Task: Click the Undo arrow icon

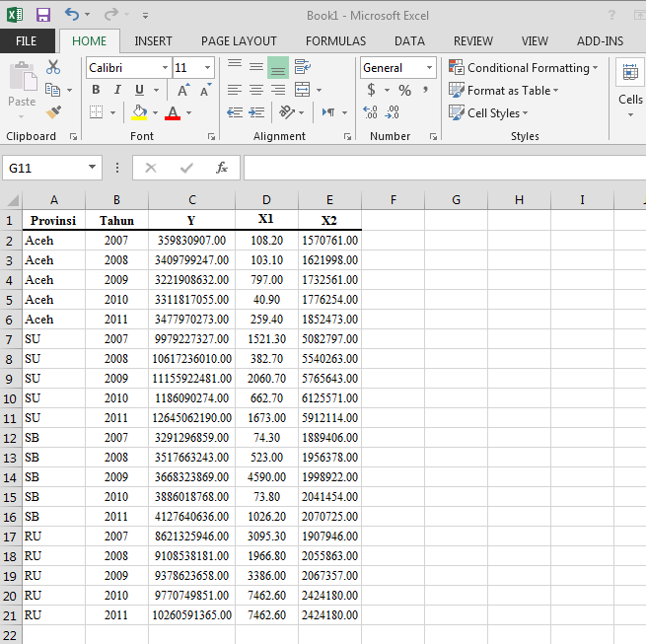Action: coord(72,15)
